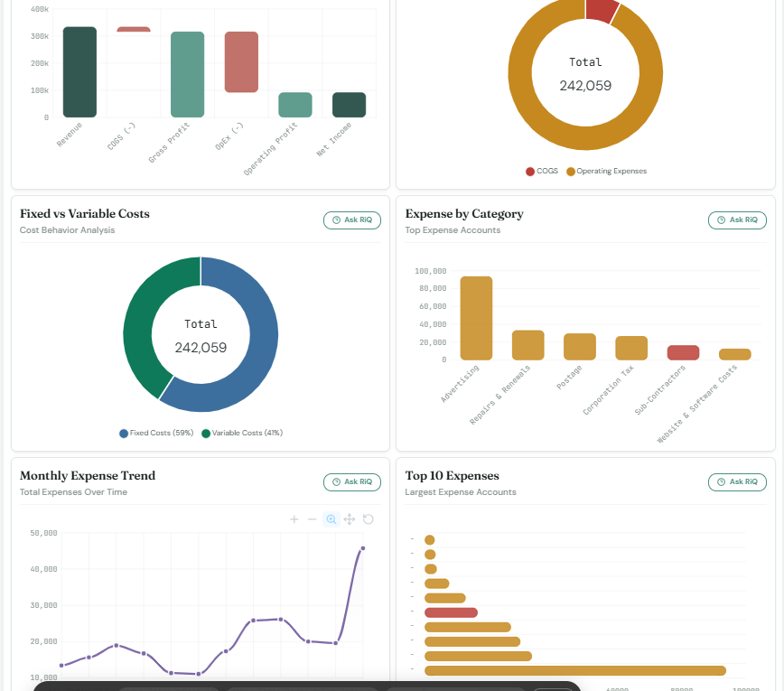Screen dimensions: 784x691
Task: Click the 100,000 y-axis label in Expense by Category
Action: coord(431,271)
